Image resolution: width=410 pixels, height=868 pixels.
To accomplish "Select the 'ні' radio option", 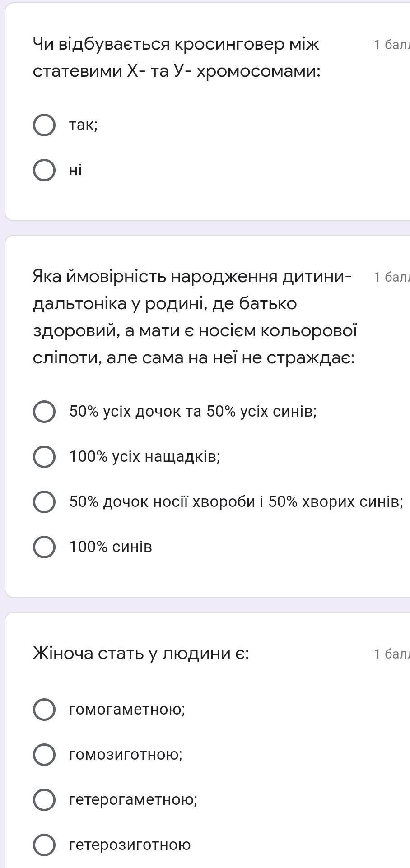I will click(44, 170).
